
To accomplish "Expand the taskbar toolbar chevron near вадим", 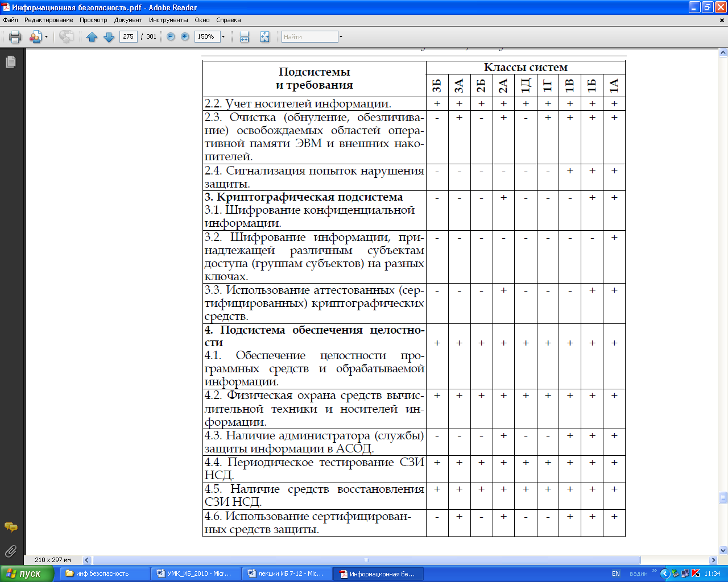I will click(654, 571).
